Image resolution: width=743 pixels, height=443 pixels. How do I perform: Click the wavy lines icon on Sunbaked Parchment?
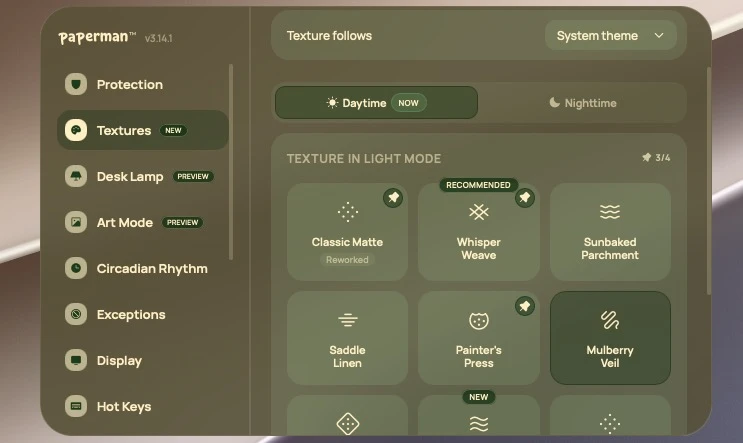tap(610, 212)
